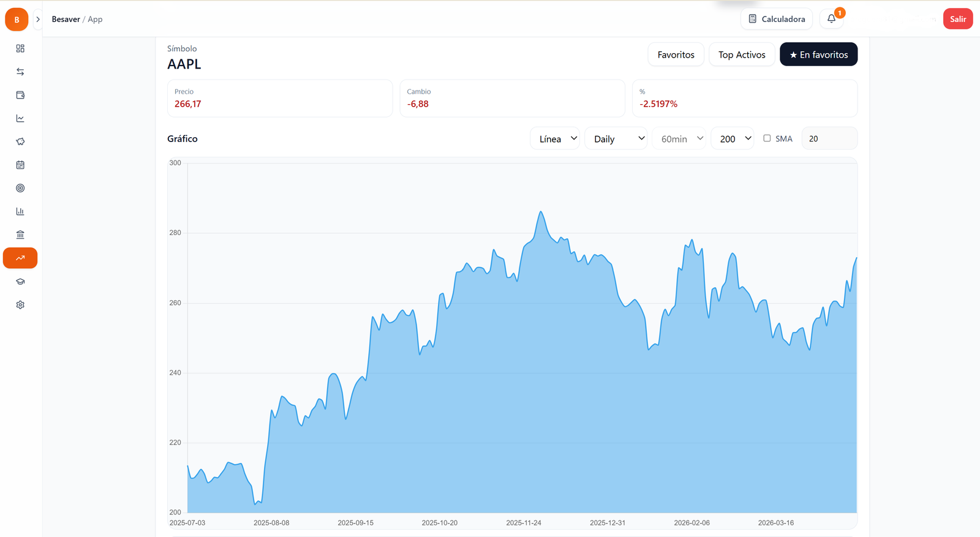
Task: Open the Calculadora button
Action: tap(777, 19)
